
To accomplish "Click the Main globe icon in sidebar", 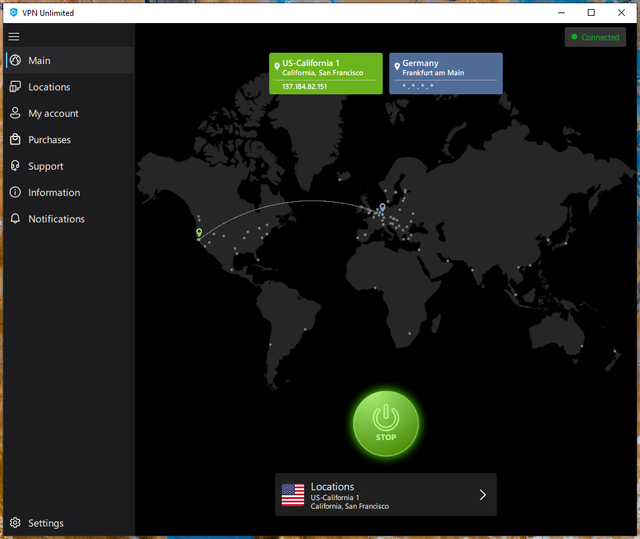I will pos(15,60).
